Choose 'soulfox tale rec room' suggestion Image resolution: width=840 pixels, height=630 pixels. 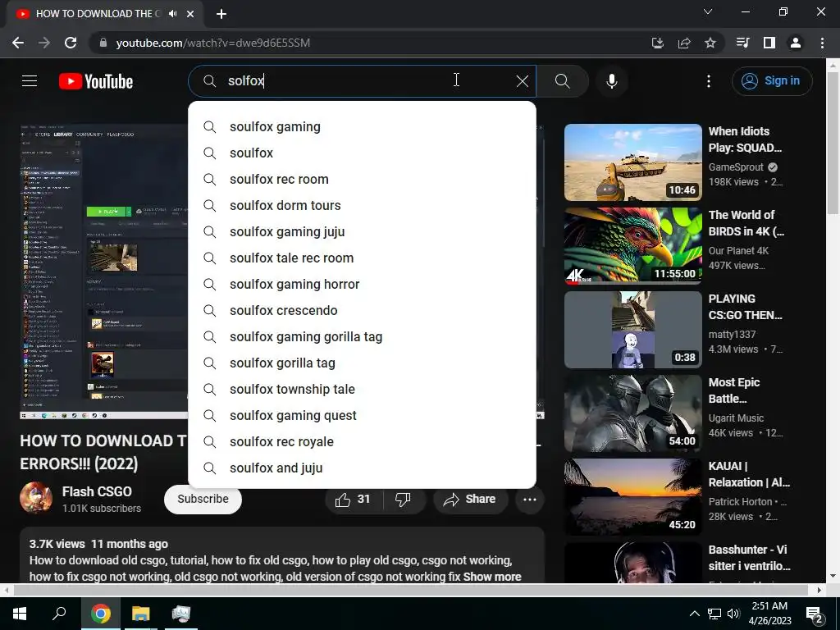click(362, 258)
